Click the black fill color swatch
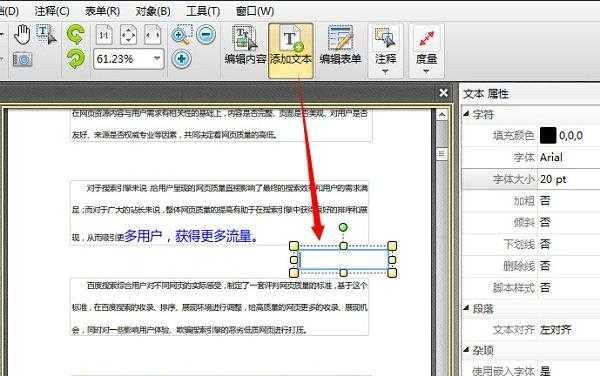The image size is (600, 376). pos(548,135)
